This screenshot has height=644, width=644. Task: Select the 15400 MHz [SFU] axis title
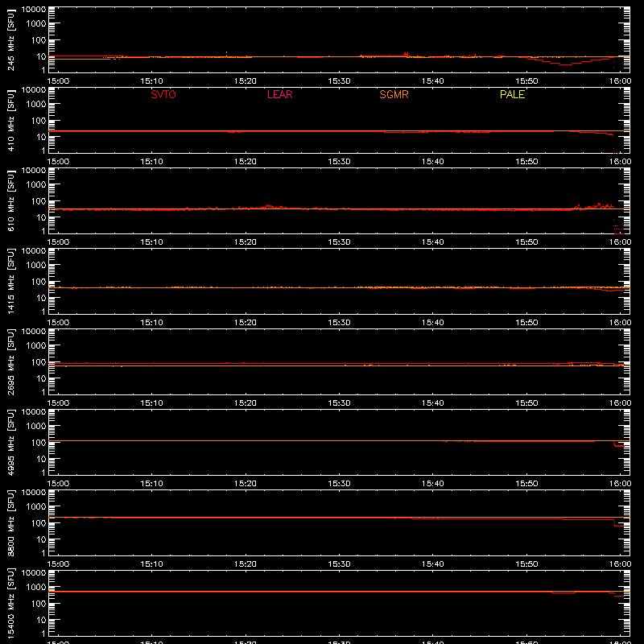tap(10, 603)
